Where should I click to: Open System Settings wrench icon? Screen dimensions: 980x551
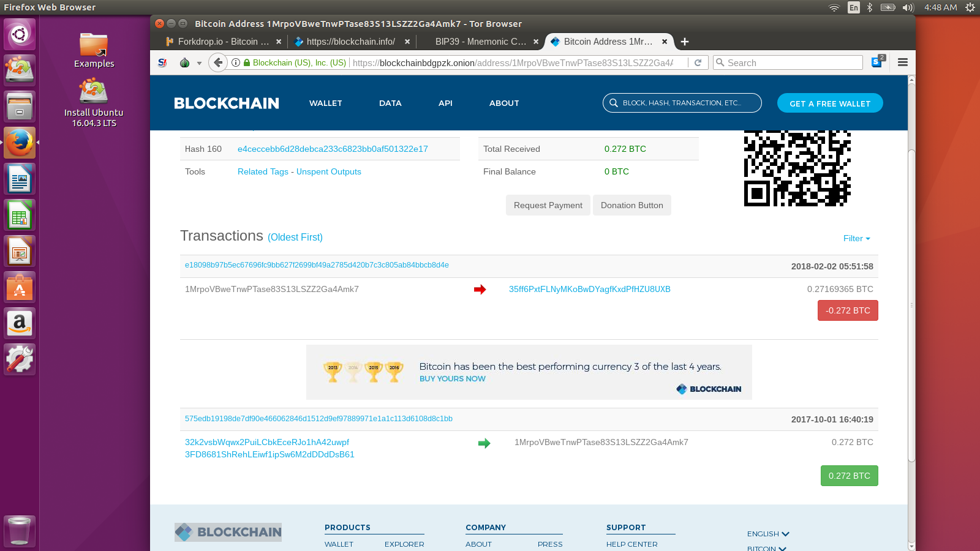20,359
